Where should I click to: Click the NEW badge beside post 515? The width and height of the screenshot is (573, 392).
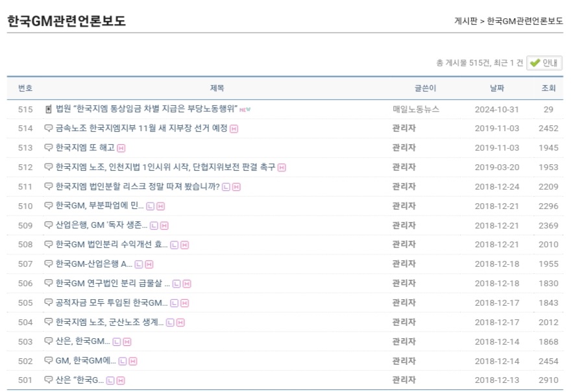tap(245, 110)
